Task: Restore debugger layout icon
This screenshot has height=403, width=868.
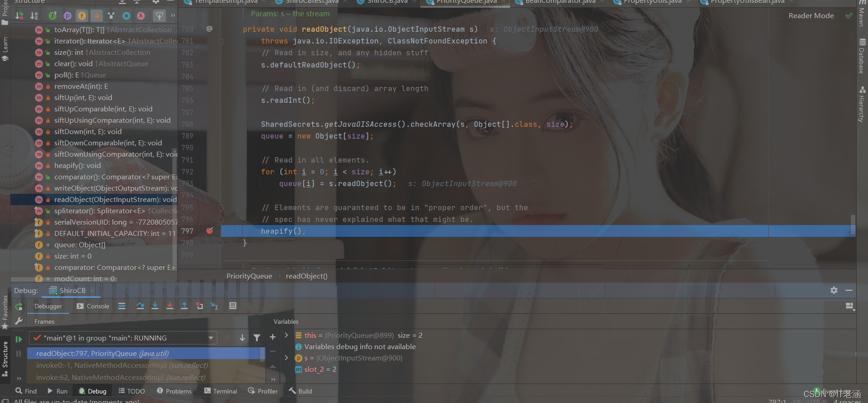Action: click(850, 307)
